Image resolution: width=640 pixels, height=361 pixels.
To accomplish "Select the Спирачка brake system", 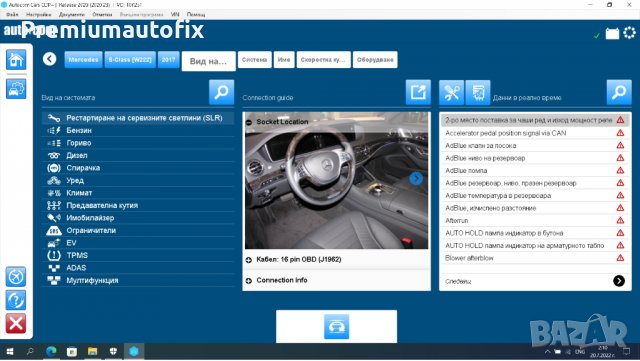I will (138, 168).
